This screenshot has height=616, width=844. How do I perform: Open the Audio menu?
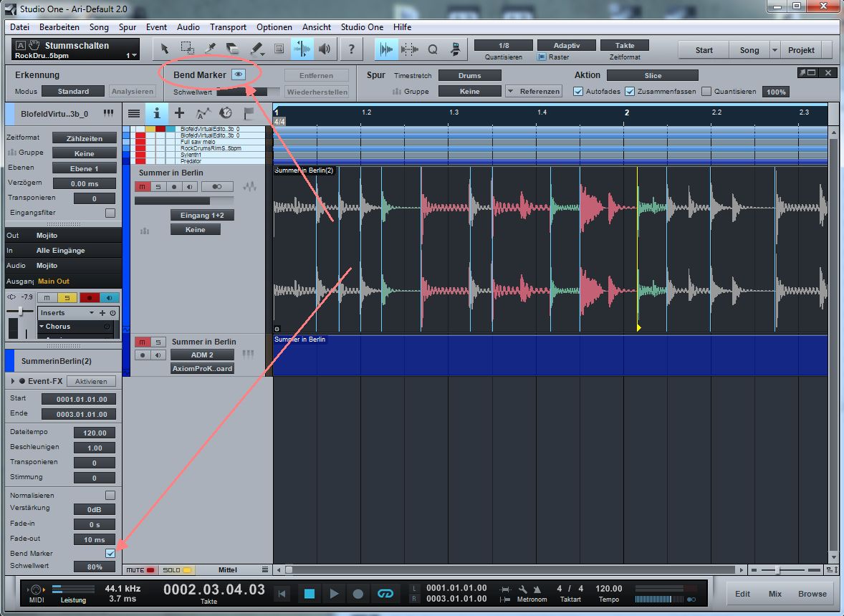click(188, 27)
